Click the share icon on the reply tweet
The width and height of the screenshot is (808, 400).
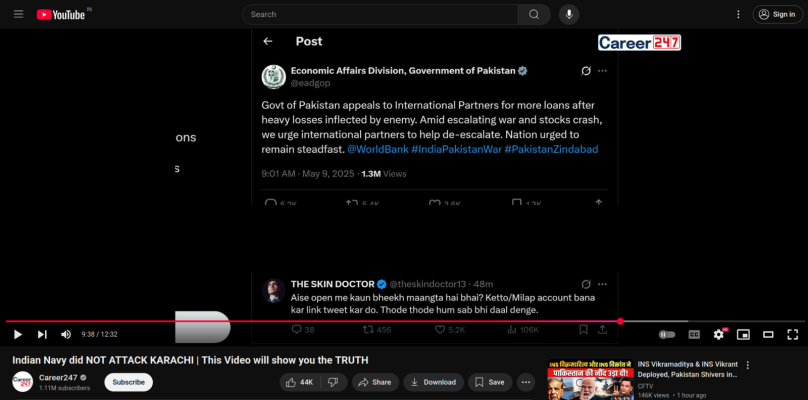click(602, 329)
